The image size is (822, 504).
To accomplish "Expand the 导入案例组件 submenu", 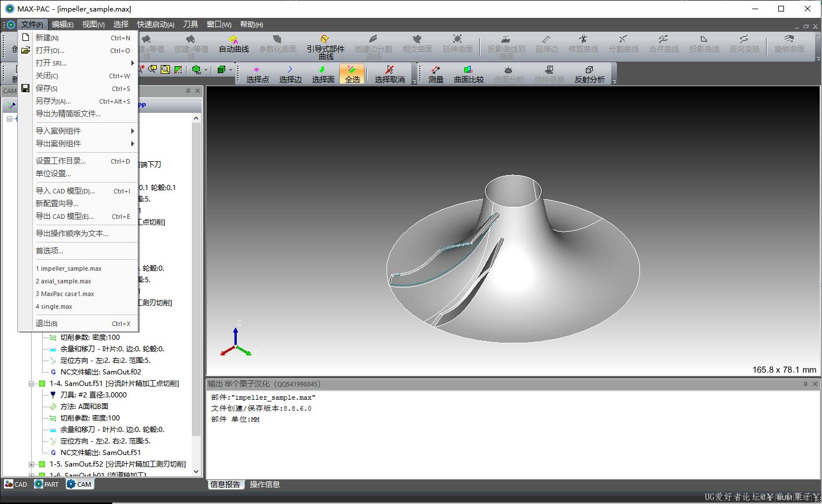I will point(78,131).
